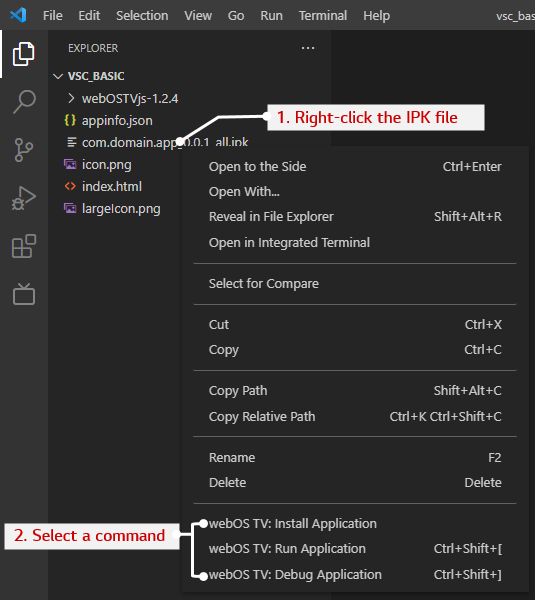This screenshot has height=600, width=535.
Task: Choose Open to the Side
Action: (x=355, y=166)
